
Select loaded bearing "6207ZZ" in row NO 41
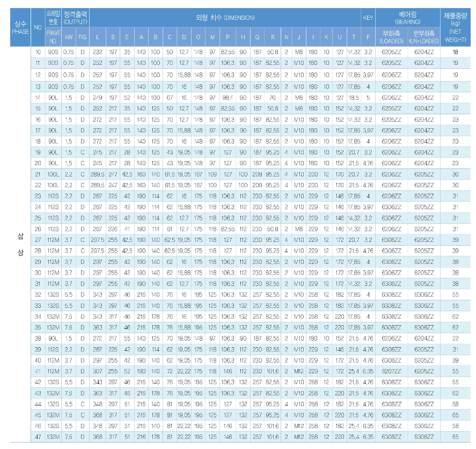coord(391,371)
